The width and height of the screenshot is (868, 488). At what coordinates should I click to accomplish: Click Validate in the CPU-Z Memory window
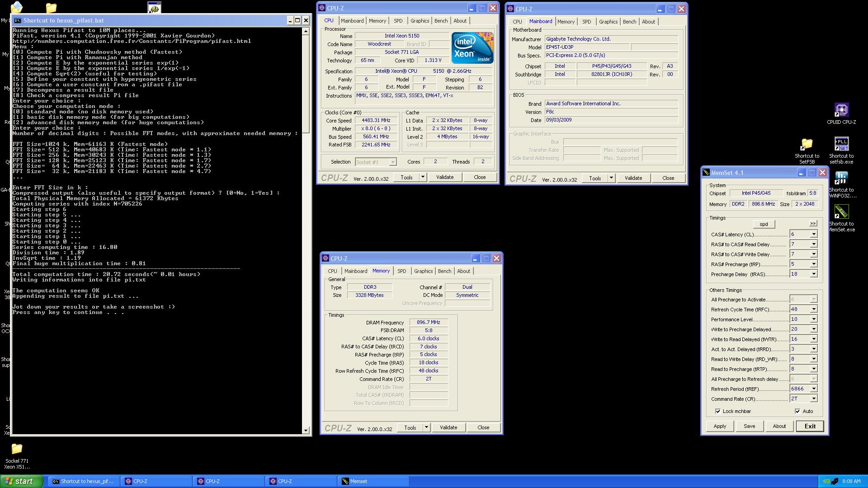tap(448, 427)
